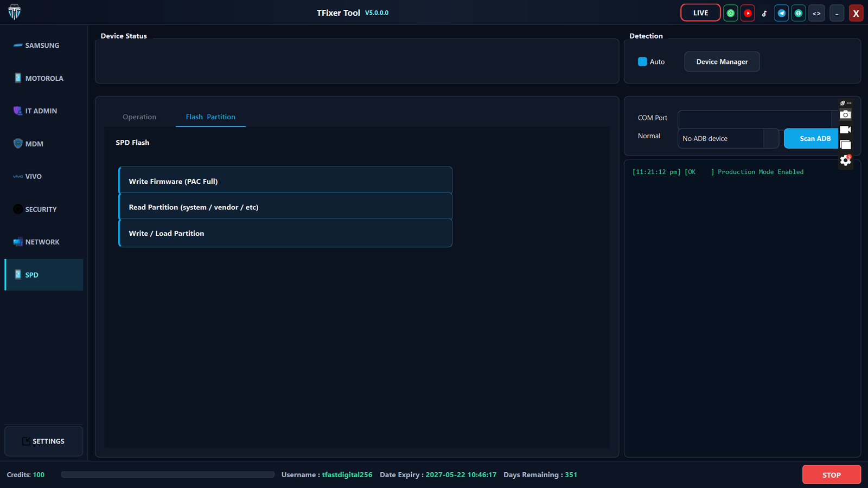
Task: Open the IT Admin sidebar section
Action: pos(44,111)
